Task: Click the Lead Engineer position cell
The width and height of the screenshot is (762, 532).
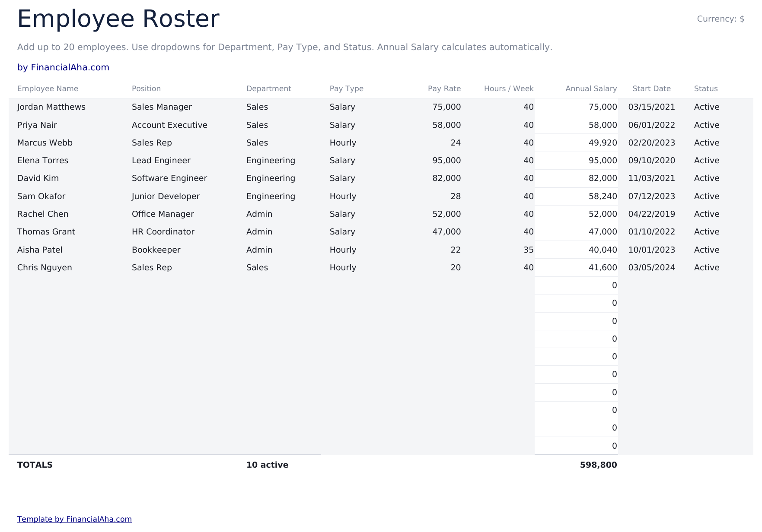Action: coord(180,161)
